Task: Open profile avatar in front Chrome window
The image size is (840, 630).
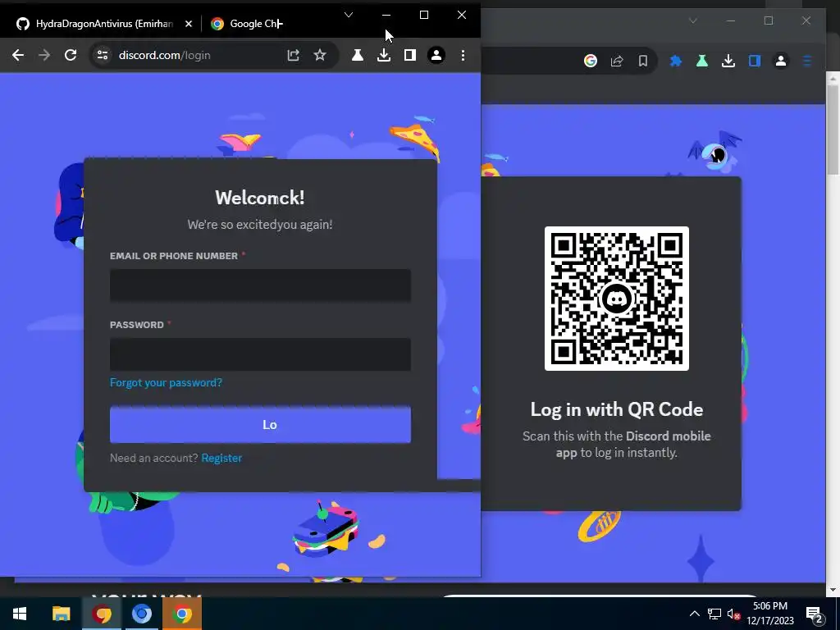Action: pyautogui.click(x=436, y=55)
